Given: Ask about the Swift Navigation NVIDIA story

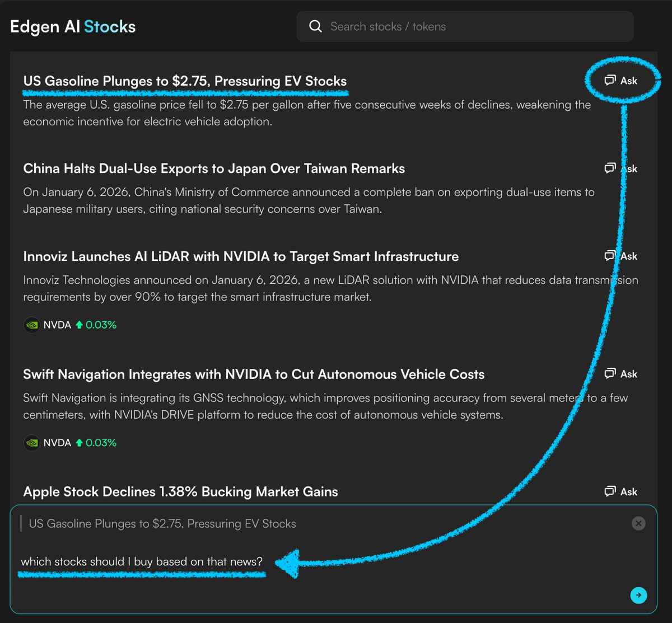Looking at the screenshot, I should click(x=621, y=374).
